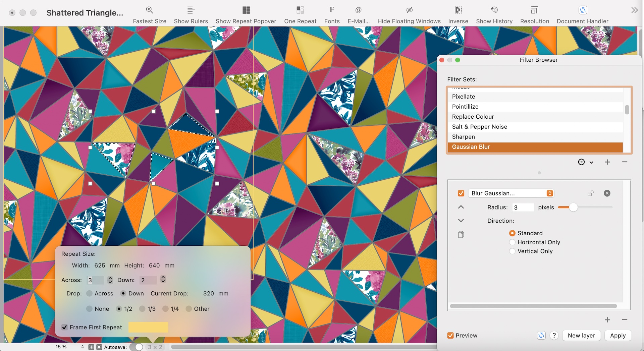This screenshot has width=644, height=351.
Task: Click the filter panel horizontal scrollbar
Action: (533, 306)
